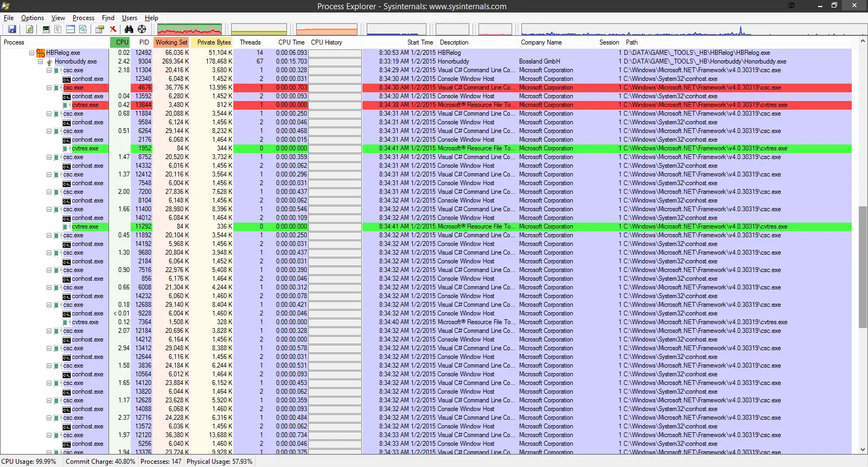This screenshot has width=868, height=467.
Task: Sort by the Working Set column header
Action: 171,42
